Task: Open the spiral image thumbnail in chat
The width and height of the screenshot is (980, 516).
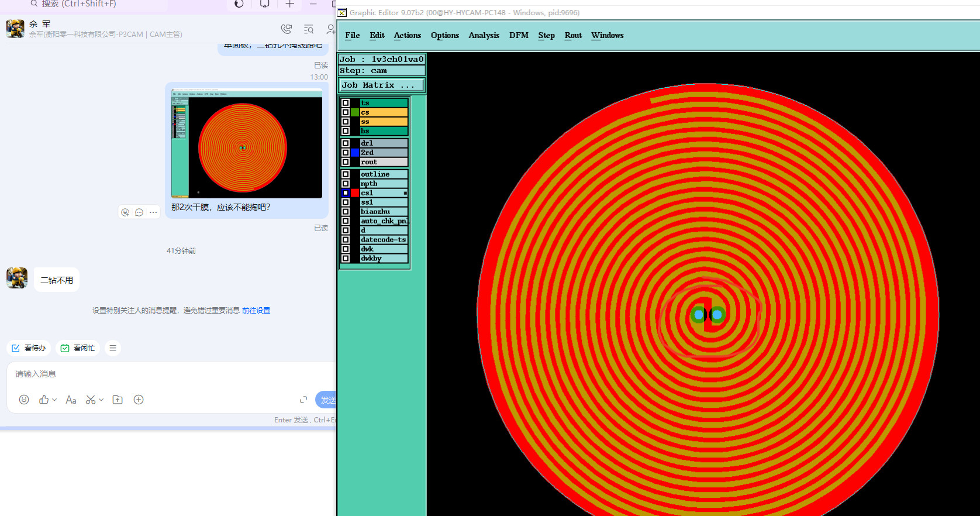Action: click(x=246, y=143)
